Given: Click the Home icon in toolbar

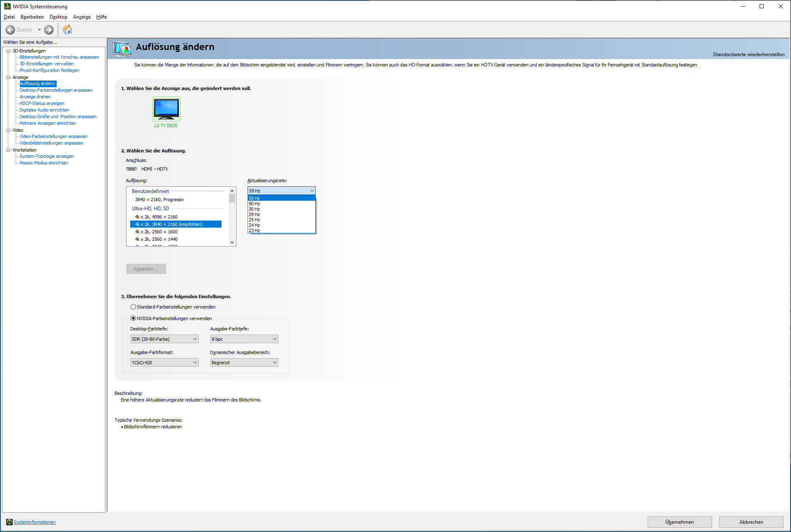Looking at the screenshot, I should (x=67, y=29).
